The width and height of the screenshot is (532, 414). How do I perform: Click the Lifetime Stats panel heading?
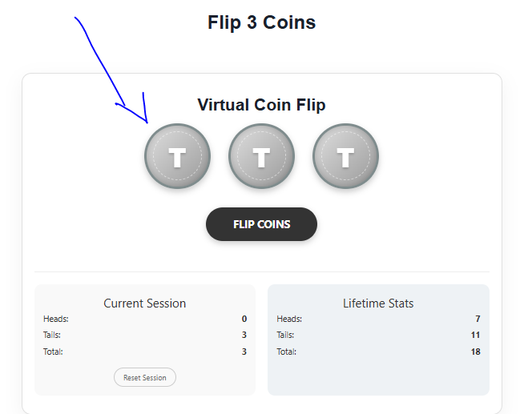[x=378, y=303]
